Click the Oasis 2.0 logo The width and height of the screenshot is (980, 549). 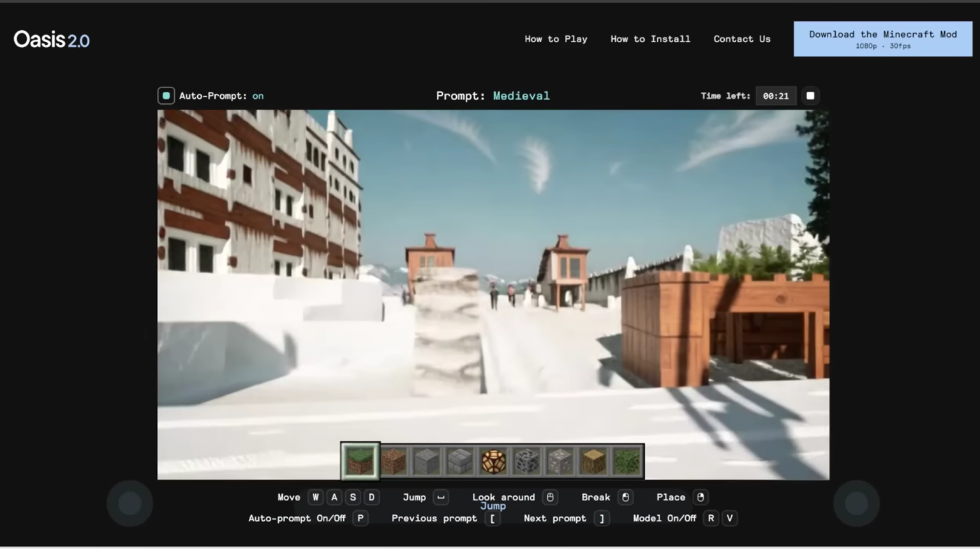point(51,39)
